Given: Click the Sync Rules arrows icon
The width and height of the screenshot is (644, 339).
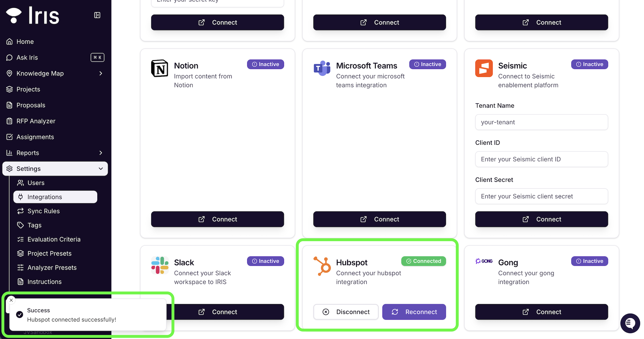Looking at the screenshot, I should click(20, 211).
